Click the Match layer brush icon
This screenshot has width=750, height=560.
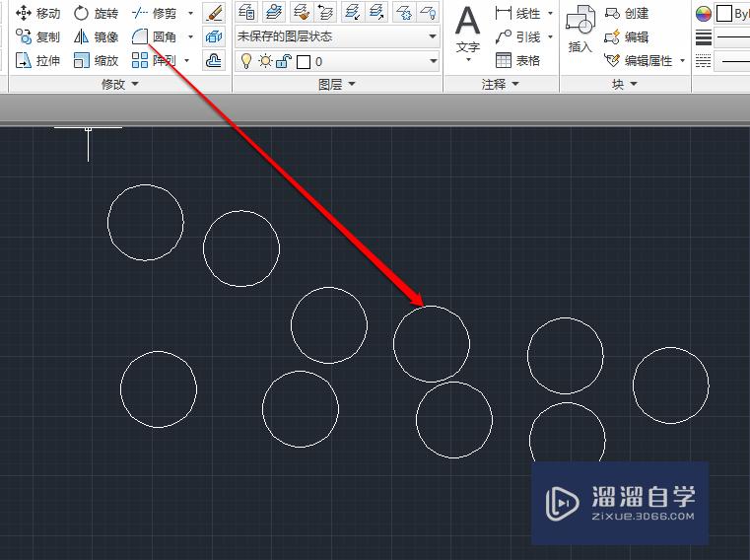coord(301,12)
